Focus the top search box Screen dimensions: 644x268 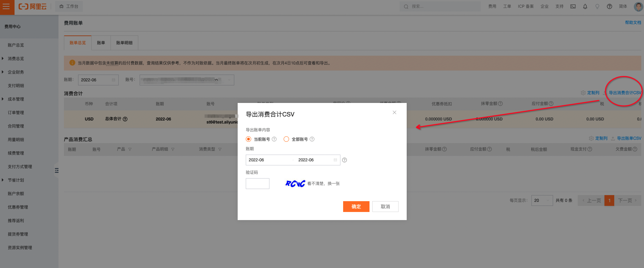(440, 6)
